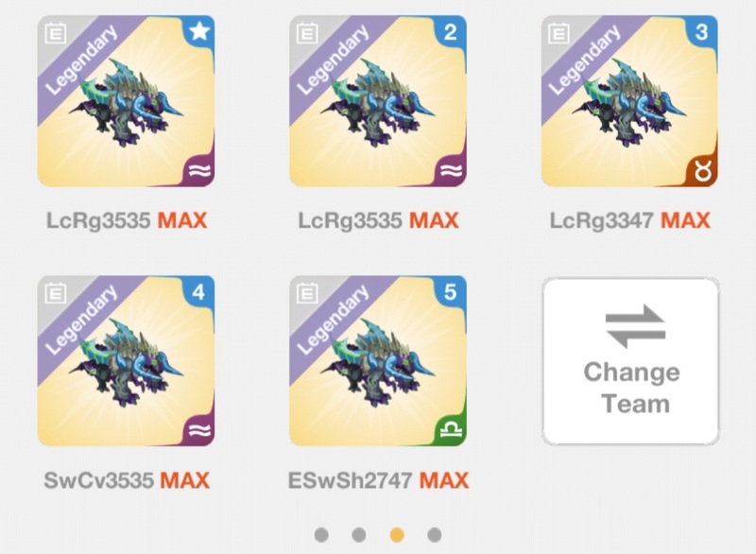This screenshot has height=554, width=756.
Task: Click the Aquarius icon on slot 2 card
Action: 452,170
